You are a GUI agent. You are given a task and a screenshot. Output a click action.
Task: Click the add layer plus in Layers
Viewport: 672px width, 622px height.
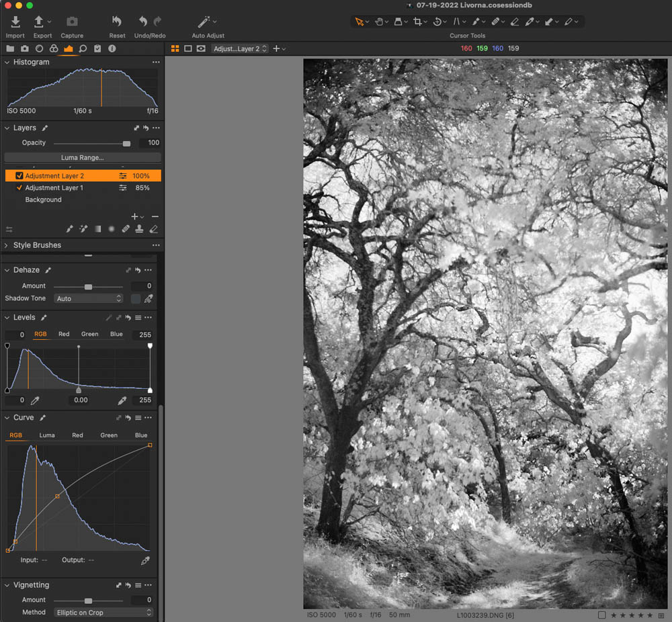pyautogui.click(x=134, y=217)
